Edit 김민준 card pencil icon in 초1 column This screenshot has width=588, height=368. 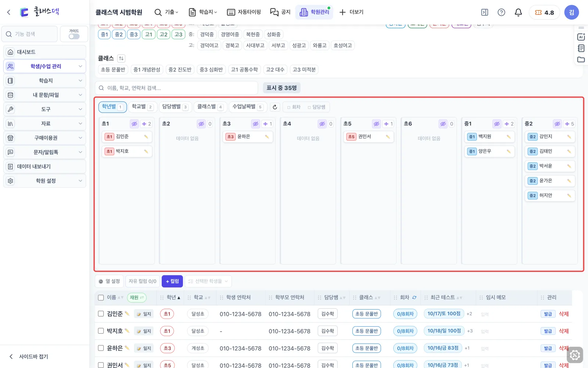click(146, 137)
